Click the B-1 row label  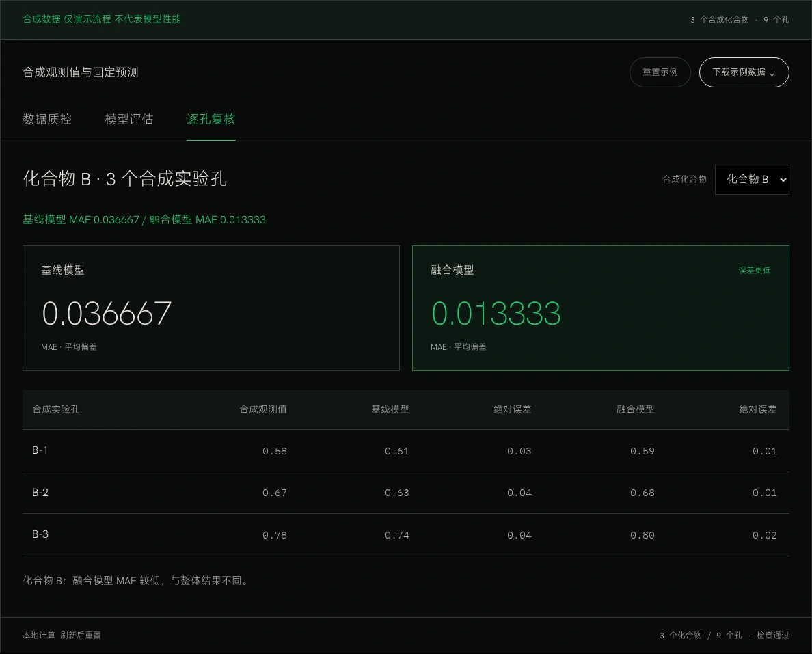40,450
